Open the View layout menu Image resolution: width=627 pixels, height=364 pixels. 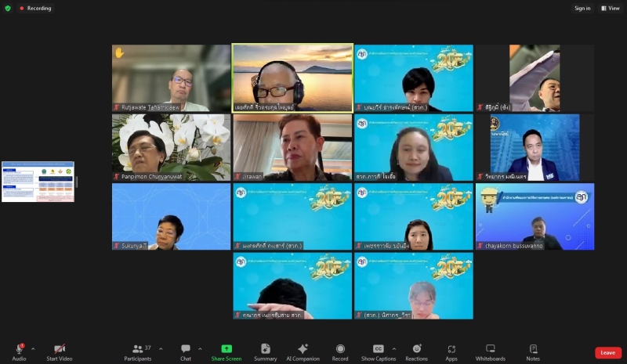610,9
